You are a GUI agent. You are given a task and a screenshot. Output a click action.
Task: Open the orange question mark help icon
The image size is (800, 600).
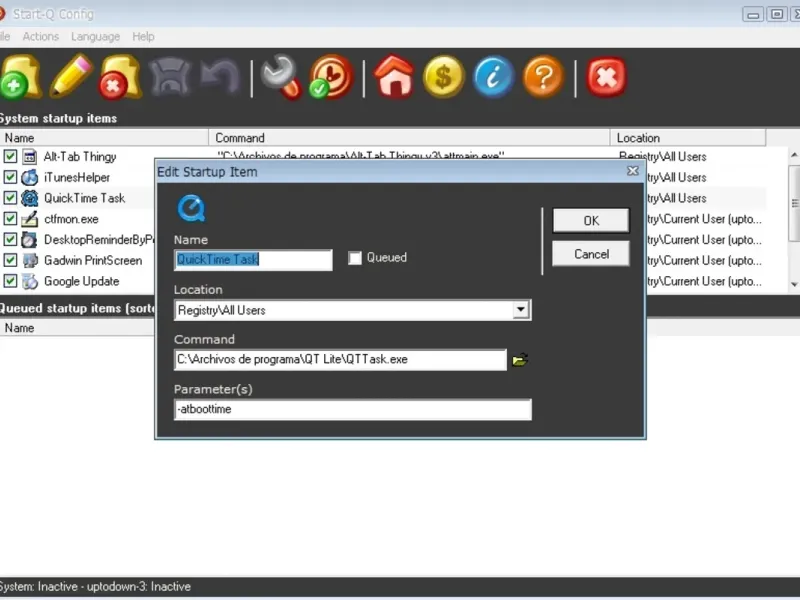pos(543,77)
